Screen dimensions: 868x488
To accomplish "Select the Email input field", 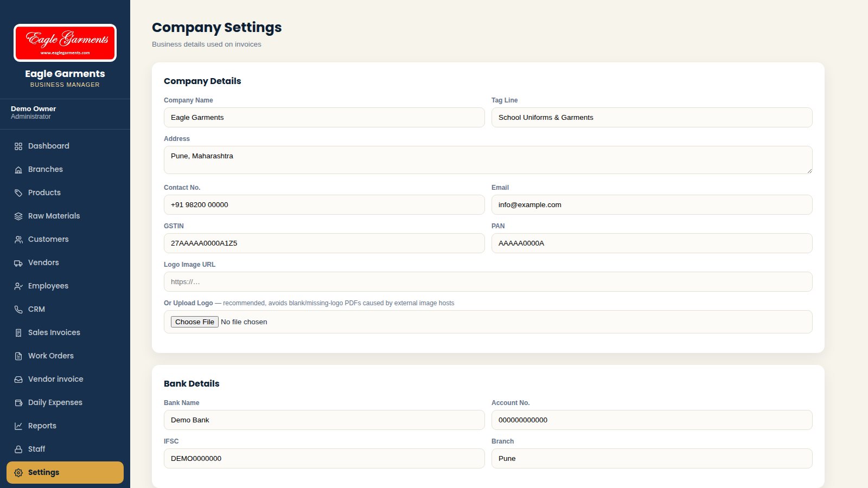I will [652, 204].
